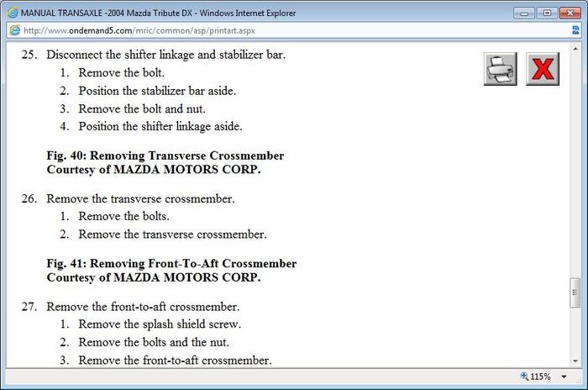This screenshot has height=390, width=588.
Task: Maximize the Internet Explorer window
Action: (547, 13)
